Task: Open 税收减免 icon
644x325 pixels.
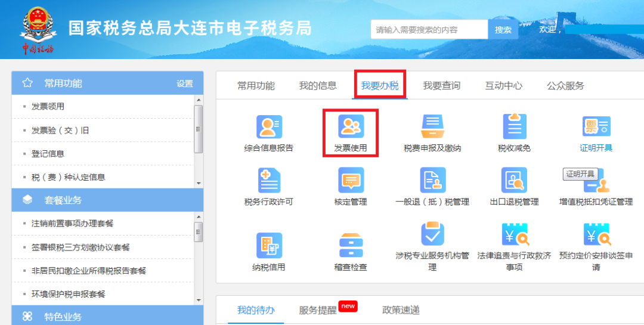Action: [514, 126]
